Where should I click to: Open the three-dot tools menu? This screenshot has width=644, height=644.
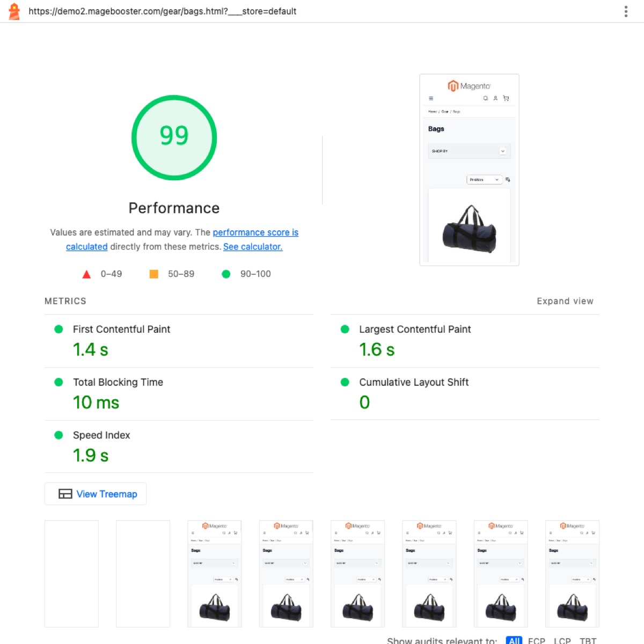(626, 11)
